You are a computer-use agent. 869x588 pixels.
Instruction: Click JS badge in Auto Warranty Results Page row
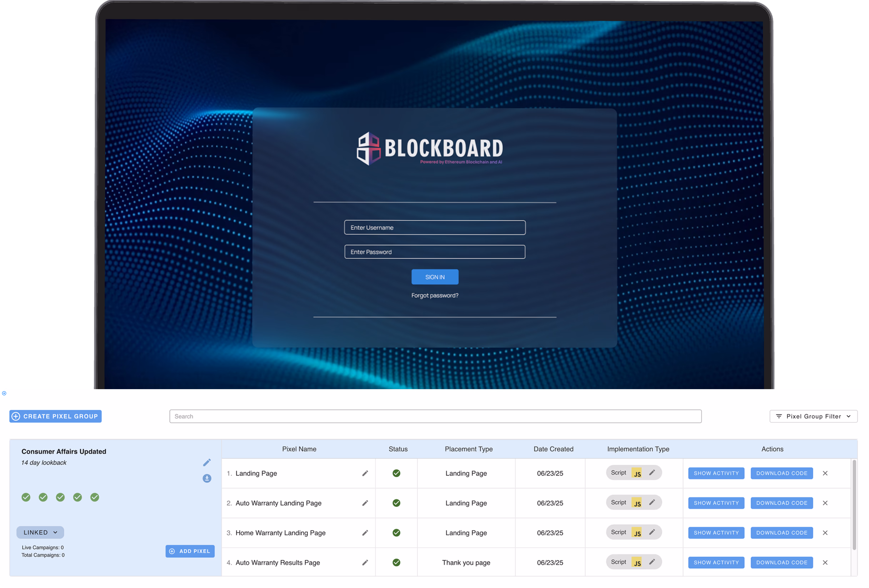tap(637, 562)
